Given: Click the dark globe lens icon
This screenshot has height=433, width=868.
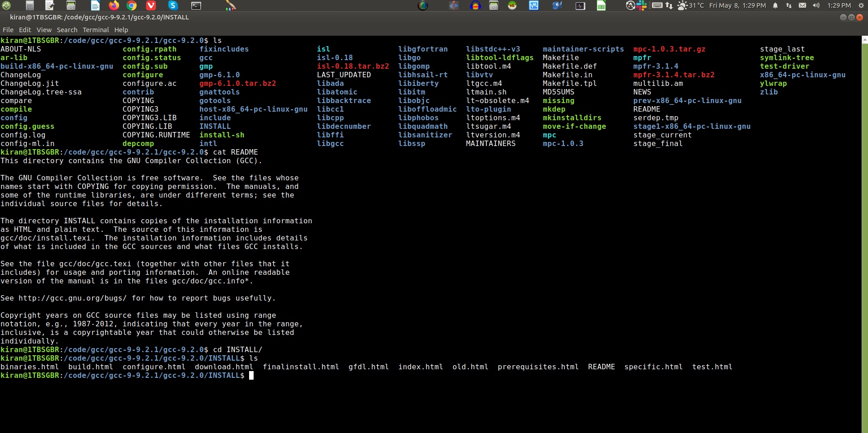Looking at the screenshot, I should pyautogui.click(x=423, y=5).
